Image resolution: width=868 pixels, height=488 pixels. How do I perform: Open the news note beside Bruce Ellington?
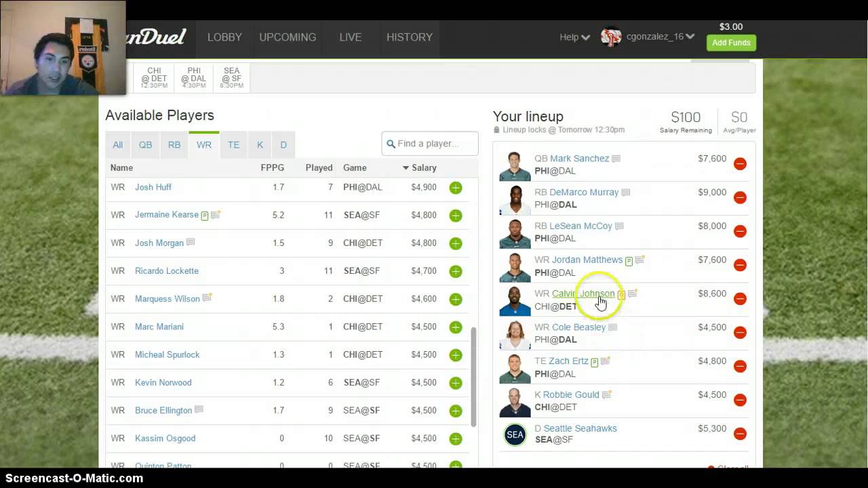(x=199, y=409)
